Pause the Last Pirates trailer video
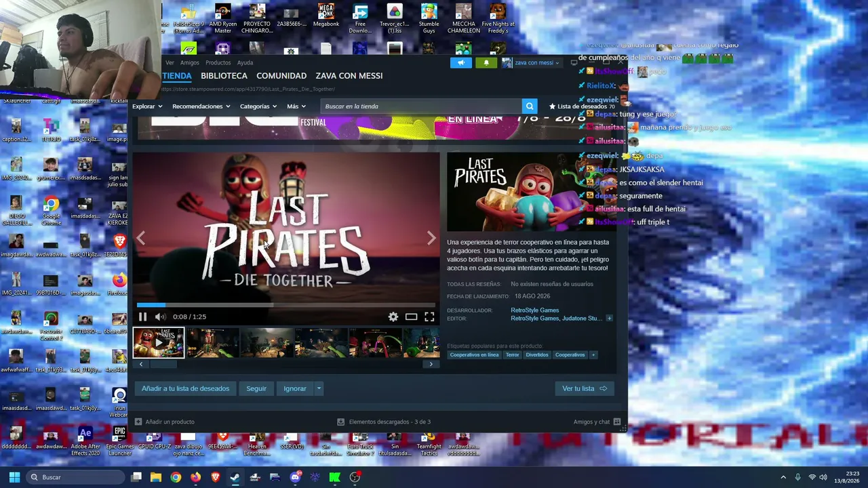The image size is (868, 488). pos(142,317)
